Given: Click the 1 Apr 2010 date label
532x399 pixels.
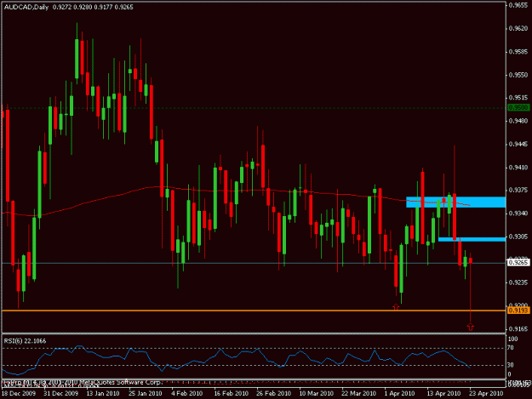Looking at the screenshot, I should click(400, 394).
